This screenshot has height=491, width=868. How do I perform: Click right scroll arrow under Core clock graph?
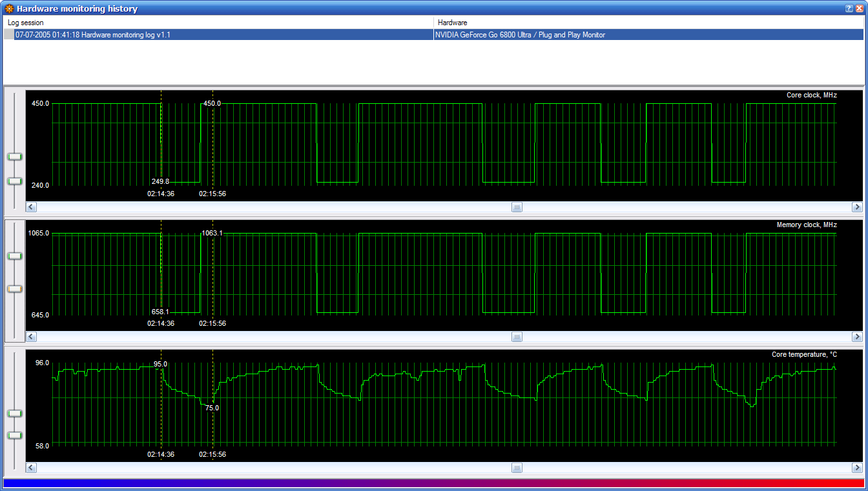857,207
